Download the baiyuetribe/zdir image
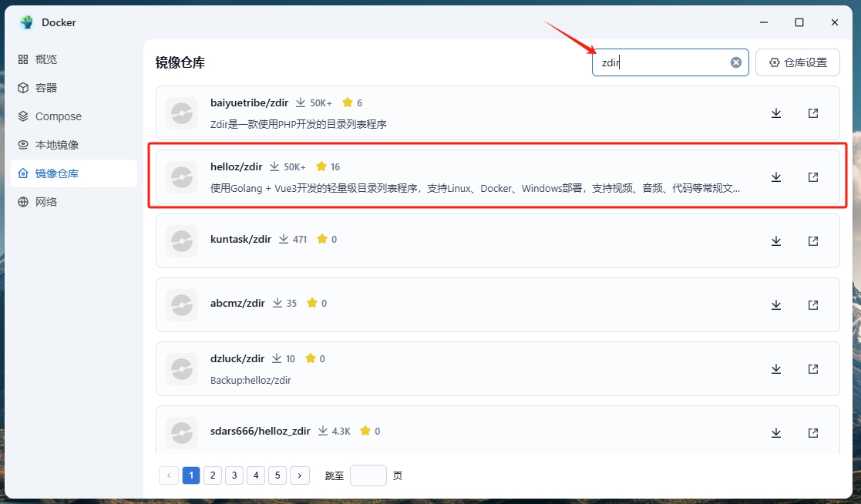This screenshot has height=504, width=861. tap(776, 113)
